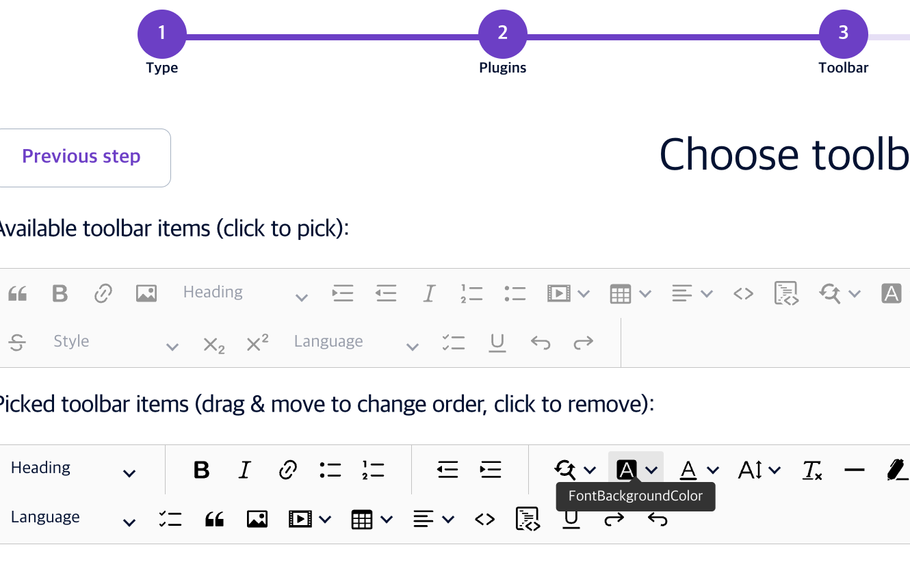The width and height of the screenshot is (910, 588).
Task: Remove numbered list from picked items
Action: point(374,470)
